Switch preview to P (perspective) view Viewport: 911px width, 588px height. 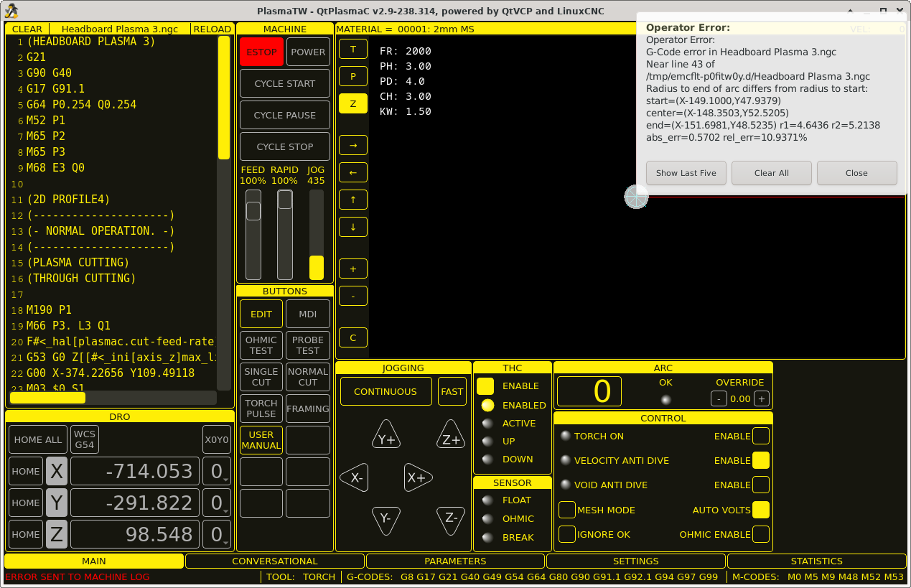click(353, 76)
